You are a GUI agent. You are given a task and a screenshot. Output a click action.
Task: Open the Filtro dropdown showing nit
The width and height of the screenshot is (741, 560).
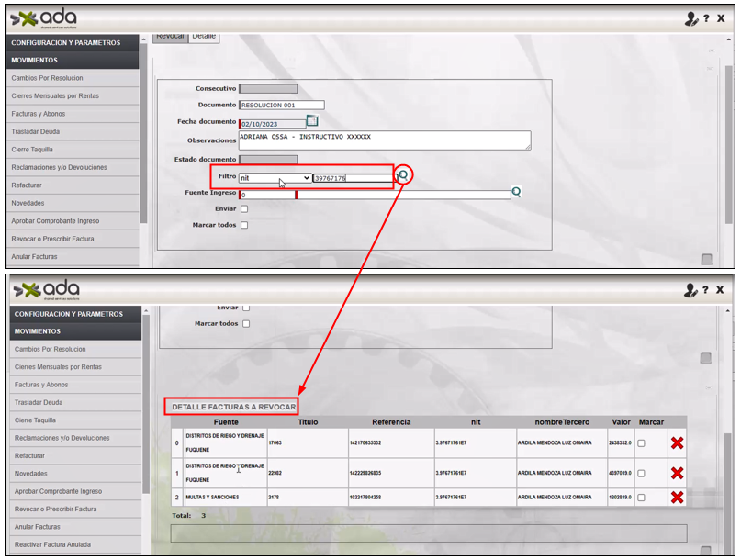[275, 178]
